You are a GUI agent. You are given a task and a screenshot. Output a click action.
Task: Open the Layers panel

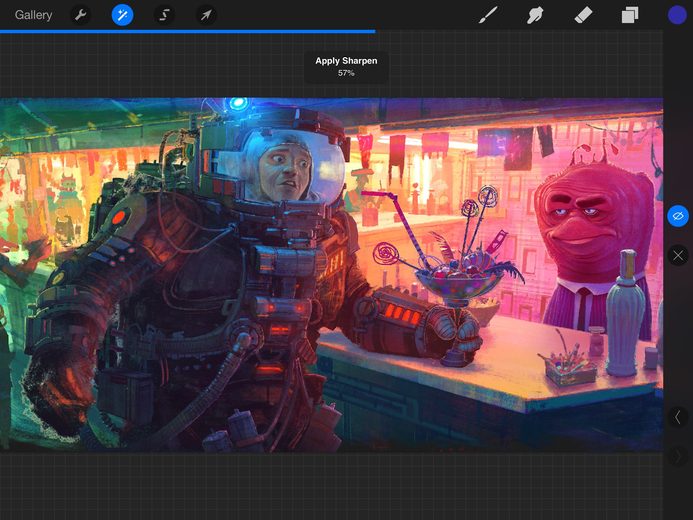630,15
